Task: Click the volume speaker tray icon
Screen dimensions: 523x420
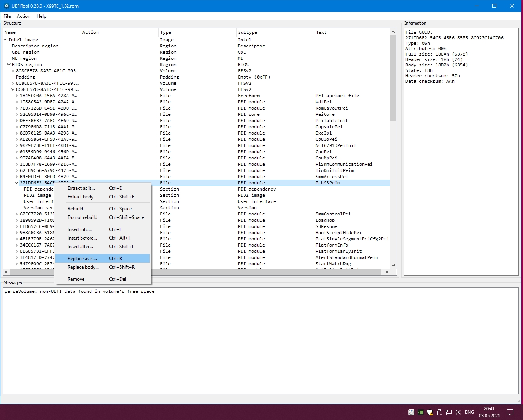Action: [458, 412]
